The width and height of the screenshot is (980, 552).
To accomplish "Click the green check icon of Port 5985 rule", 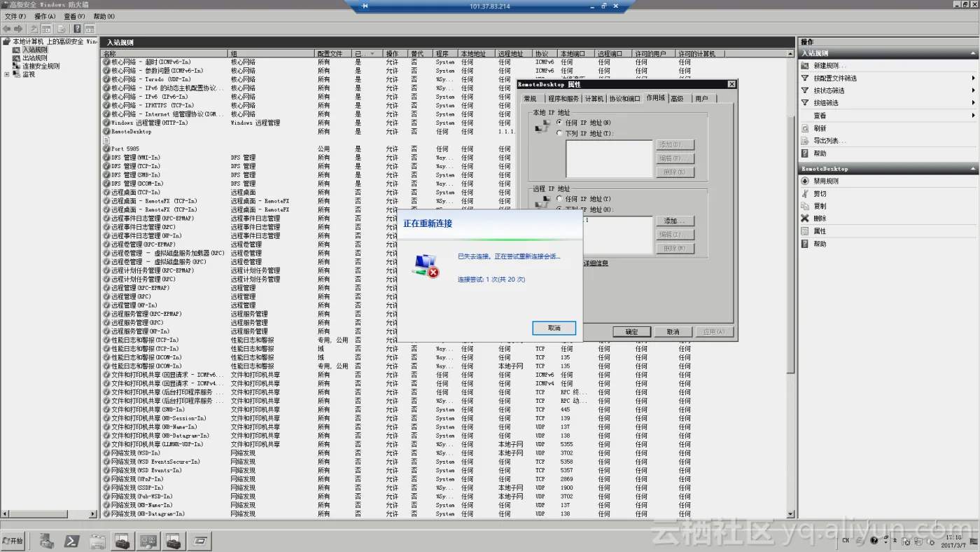I will coord(106,149).
